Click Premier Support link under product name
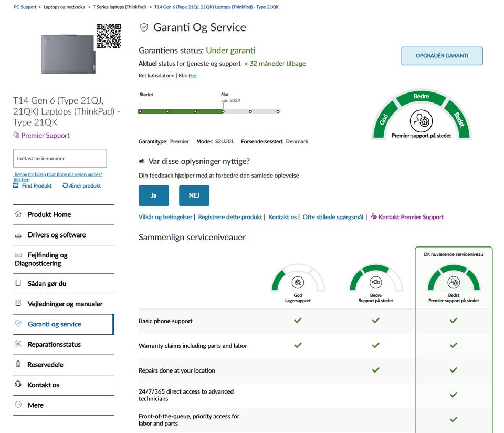 (x=45, y=135)
